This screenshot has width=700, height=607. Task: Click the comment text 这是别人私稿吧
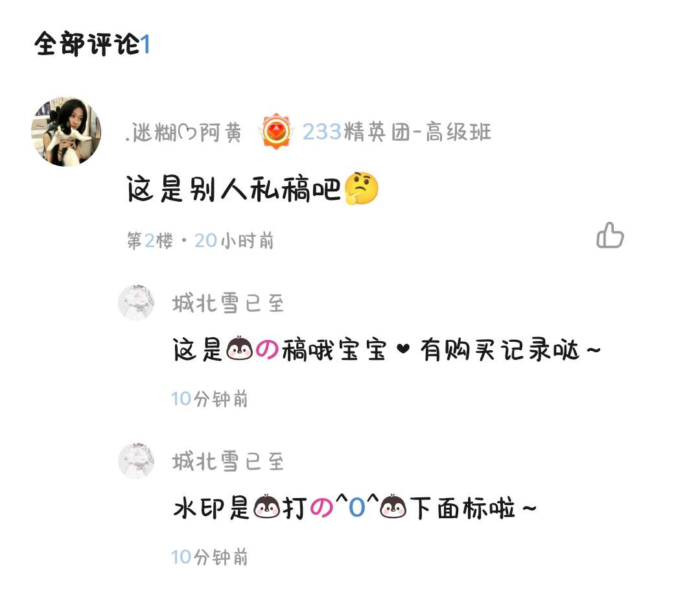233,189
